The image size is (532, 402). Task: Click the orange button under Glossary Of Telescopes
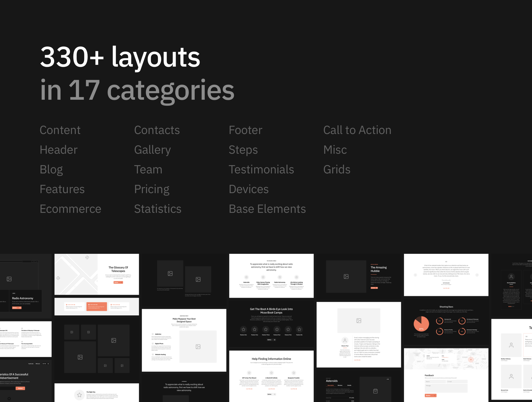pyautogui.click(x=118, y=282)
